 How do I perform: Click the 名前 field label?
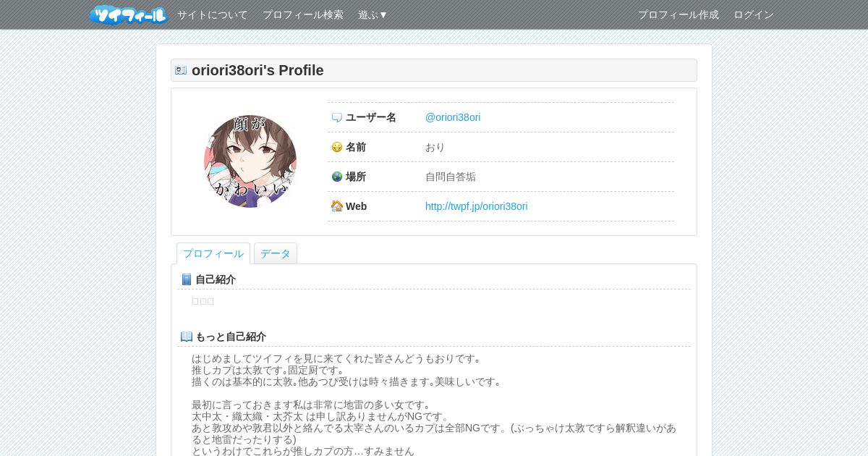(356, 147)
